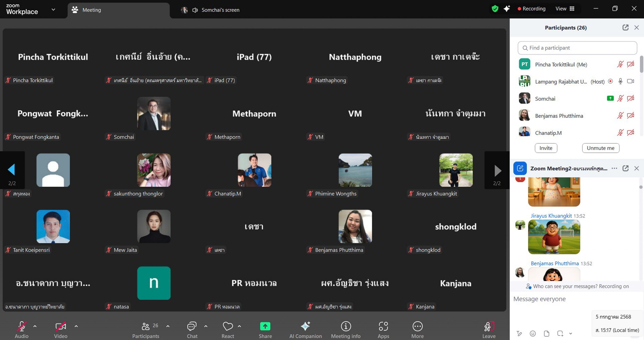Switch to Somchai's screen tab

pos(210,10)
